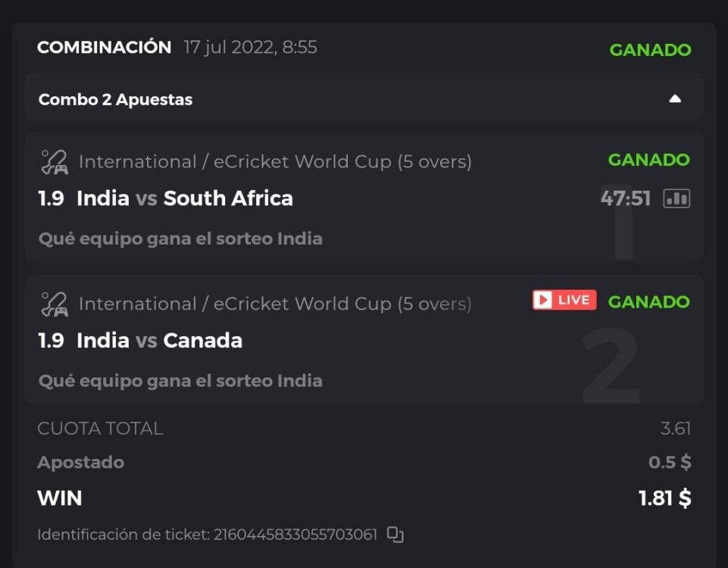Click the 1.81 $ win amount
The width and height of the screenshot is (728, 568).
point(664,498)
